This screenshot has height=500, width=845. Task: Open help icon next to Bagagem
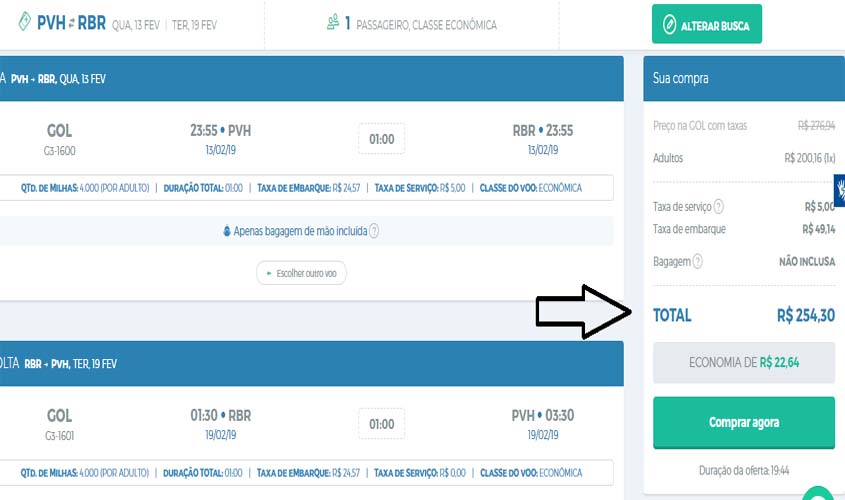[x=697, y=261]
